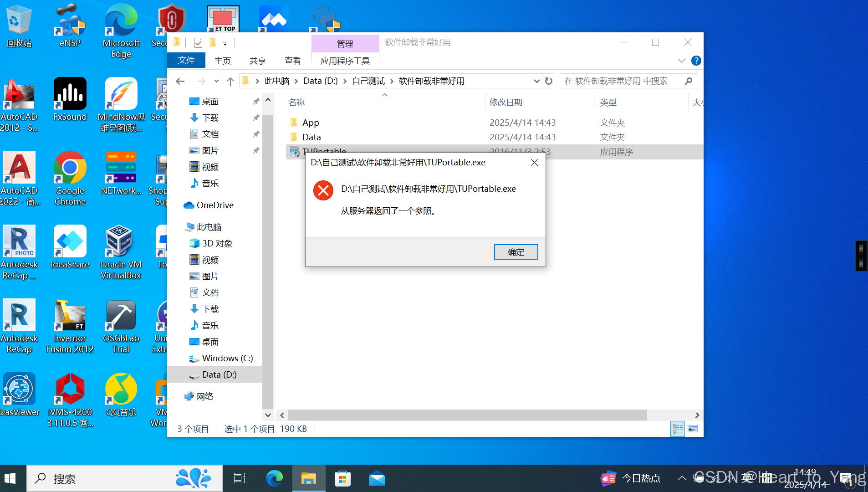Expand the breadcrumb arrow after Data (D:)
Image resolution: width=868 pixels, height=492 pixels.
(345, 81)
